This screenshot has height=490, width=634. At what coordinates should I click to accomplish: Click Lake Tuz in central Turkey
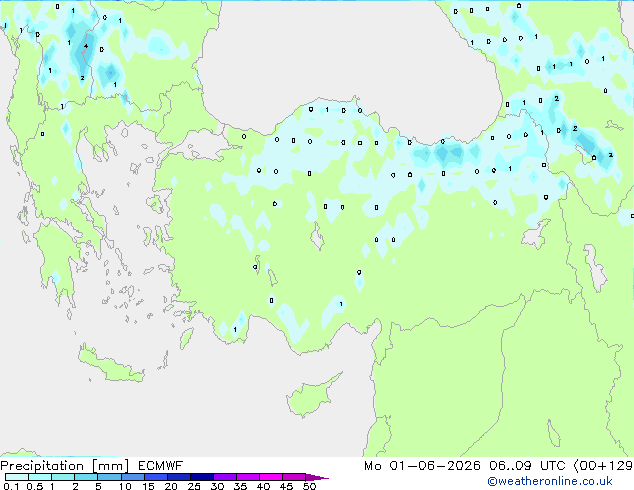click(x=317, y=236)
